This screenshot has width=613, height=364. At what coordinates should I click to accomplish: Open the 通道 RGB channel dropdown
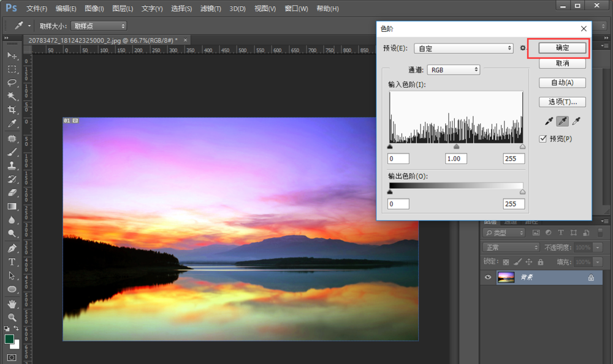pos(453,70)
